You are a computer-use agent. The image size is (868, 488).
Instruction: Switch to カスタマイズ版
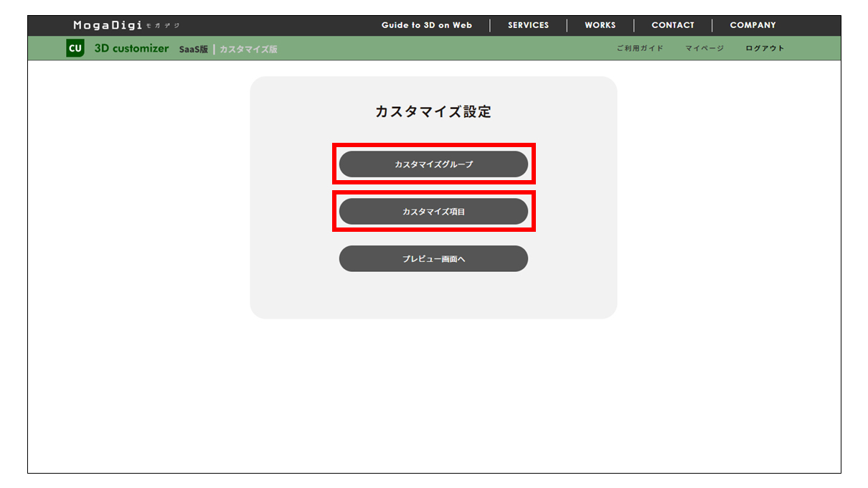click(248, 50)
